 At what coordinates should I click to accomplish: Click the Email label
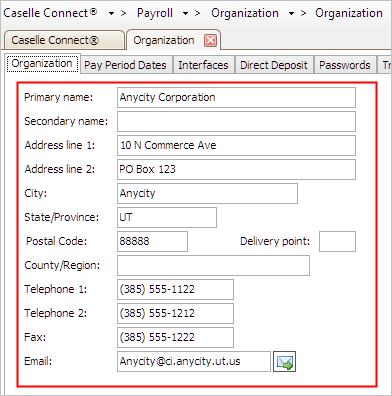coord(38,361)
